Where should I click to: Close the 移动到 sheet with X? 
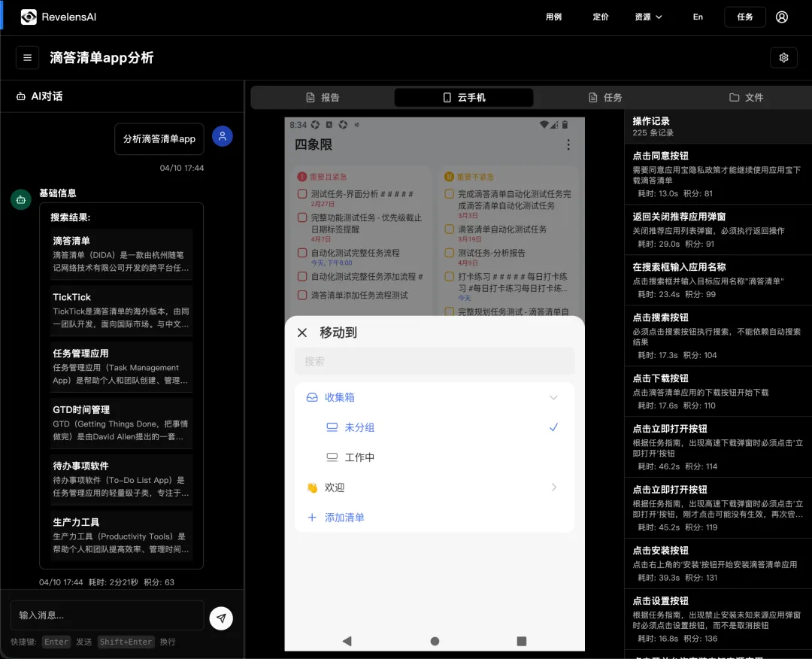[302, 333]
